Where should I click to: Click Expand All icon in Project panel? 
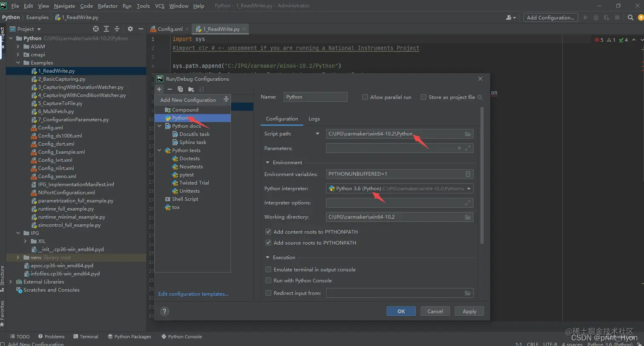point(106,29)
